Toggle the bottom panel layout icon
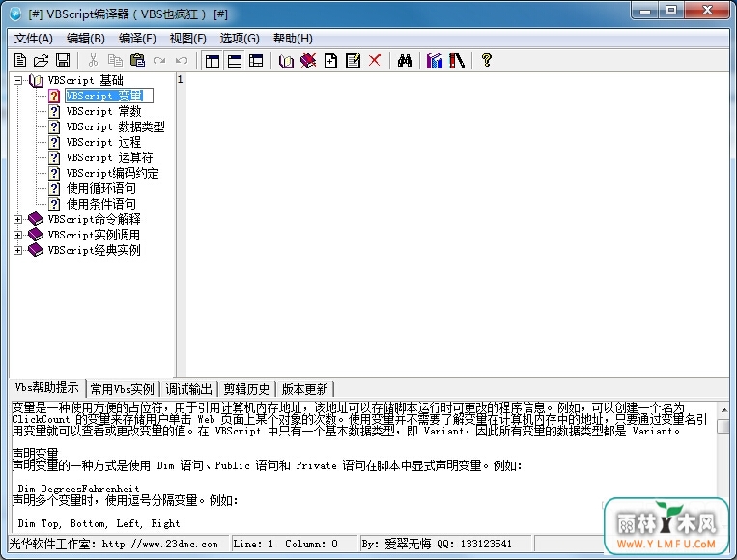 click(x=234, y=61)
